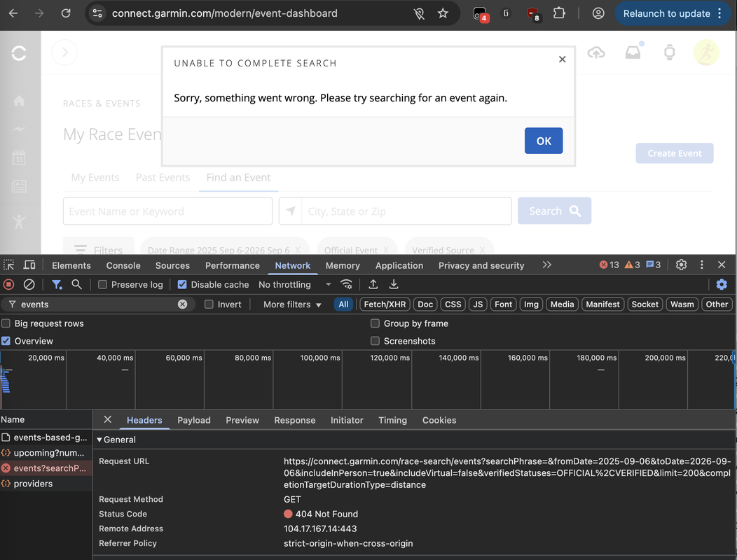Open DevTools settings gear icon
Screen dimensions: 737x560
680,265
